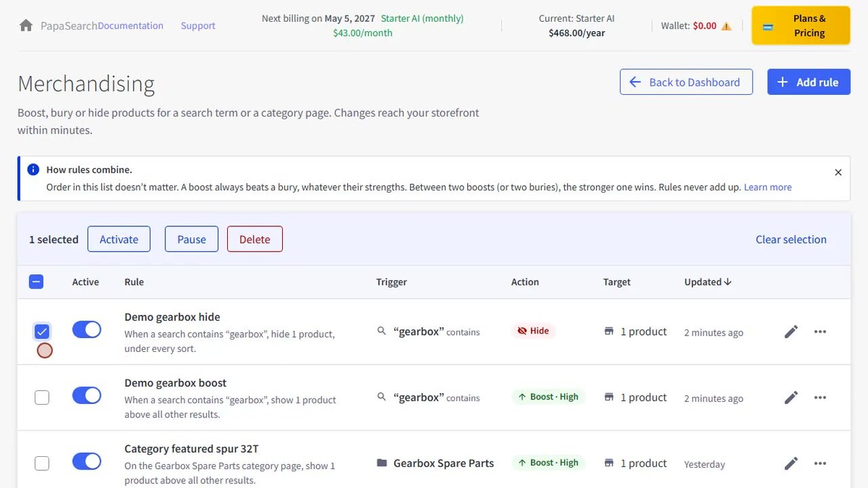Image resolution: width=868 pixels, height=488 pixels.
Task: Open Plans & Pricing
Action: 801,26
